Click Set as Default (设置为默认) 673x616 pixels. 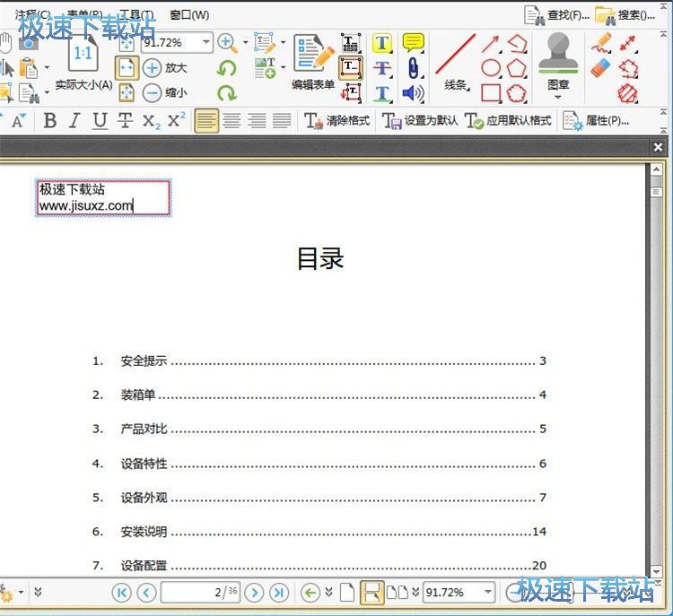coord(420,120)
